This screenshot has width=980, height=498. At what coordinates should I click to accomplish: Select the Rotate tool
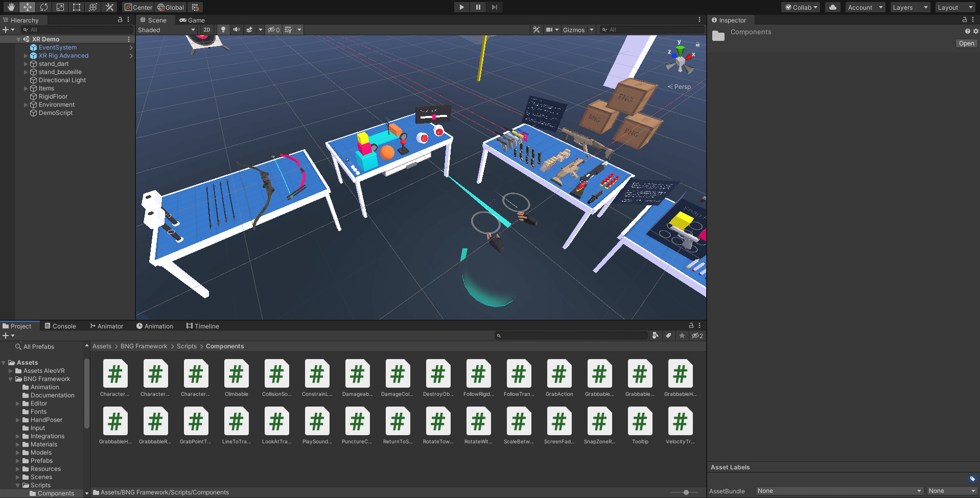(x=44, y=7)
